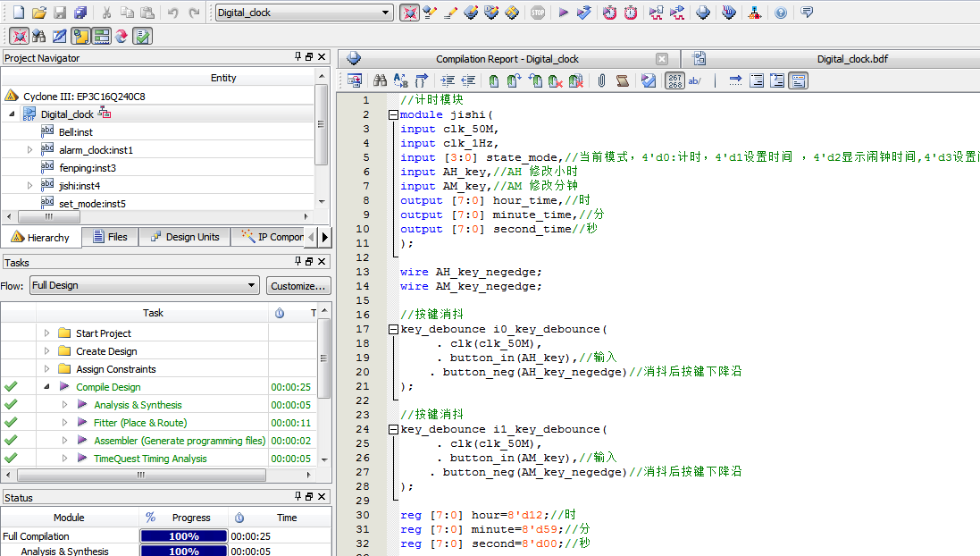Collapse the Compile Design task
The height and width of the screenshot is (556, 980).
coord(46,387)
